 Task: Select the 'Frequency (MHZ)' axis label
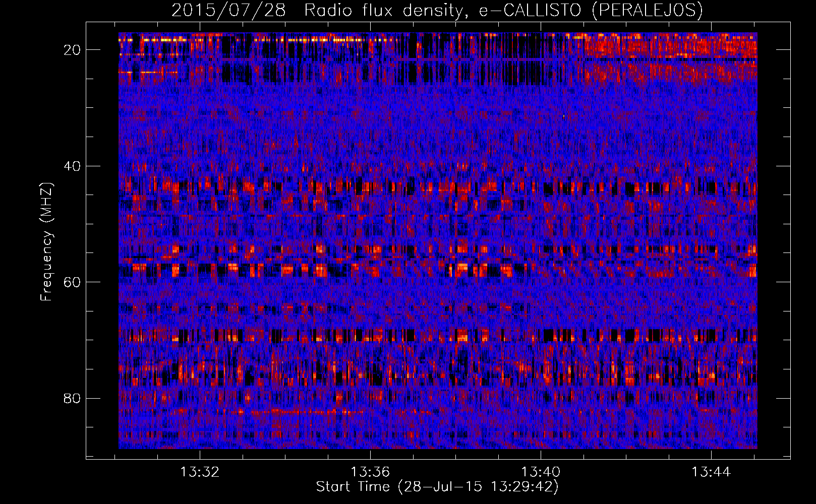tap(46, 242)
